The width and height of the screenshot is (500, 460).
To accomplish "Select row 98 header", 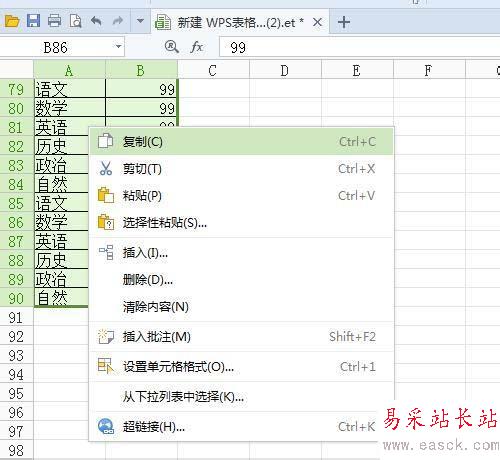I will pyautogui.click(x=16, y=450).
